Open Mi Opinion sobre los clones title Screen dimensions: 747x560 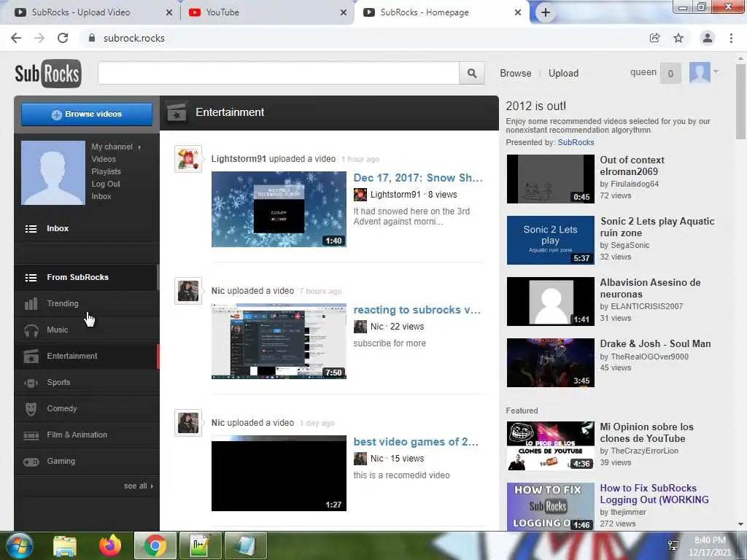[646, 432]
